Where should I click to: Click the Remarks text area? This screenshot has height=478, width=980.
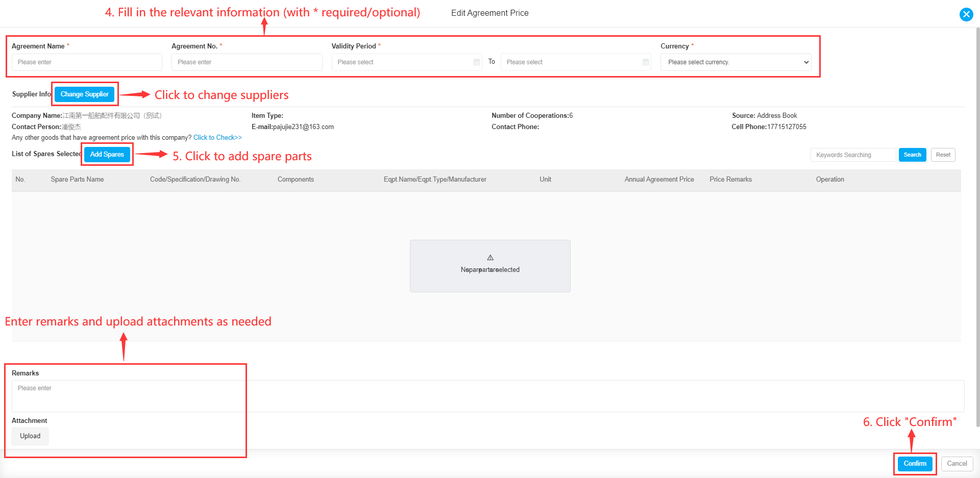click(x=488, y=396)
